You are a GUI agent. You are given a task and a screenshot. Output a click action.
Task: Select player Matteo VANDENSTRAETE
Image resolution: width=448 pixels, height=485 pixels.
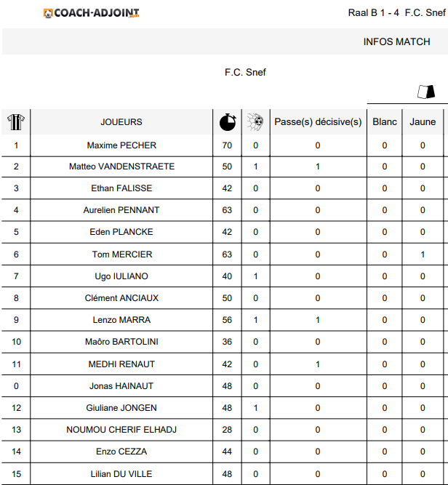(121, 167)
